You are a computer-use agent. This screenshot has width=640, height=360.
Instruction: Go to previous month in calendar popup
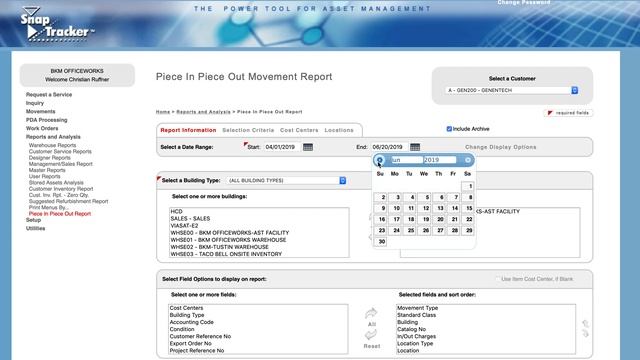(x=380, y=160)
